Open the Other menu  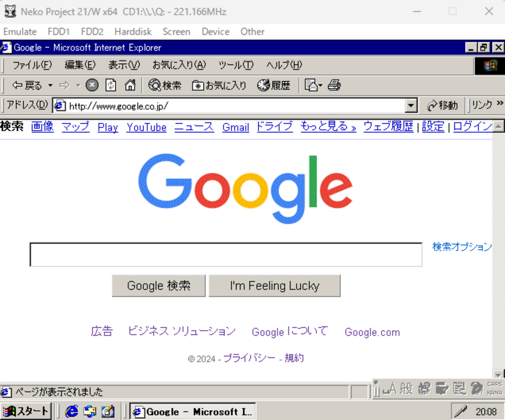tap(252, 31)
